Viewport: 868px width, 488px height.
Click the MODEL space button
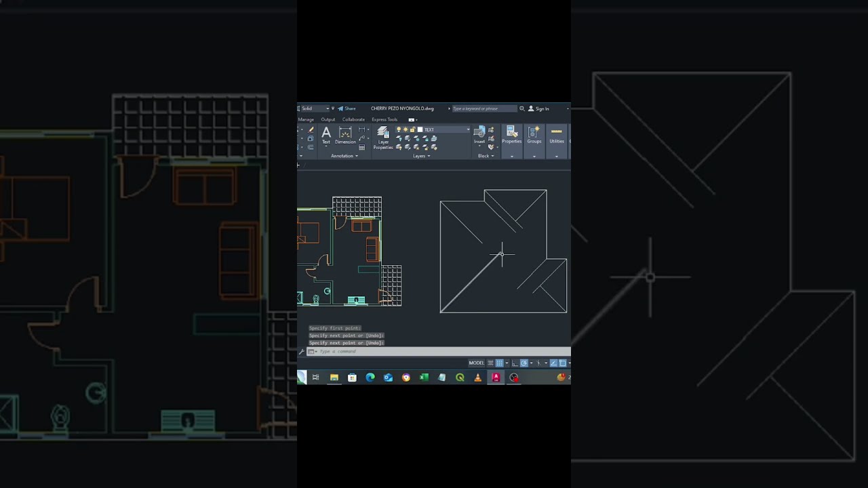point(476,363)
